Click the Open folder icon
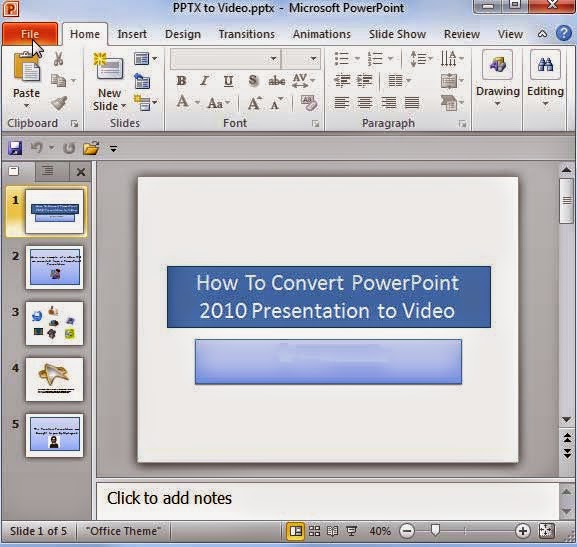Image resolution: width=577 pixels, height=547 pixels. pyautogui.click(x=91, y=148)
